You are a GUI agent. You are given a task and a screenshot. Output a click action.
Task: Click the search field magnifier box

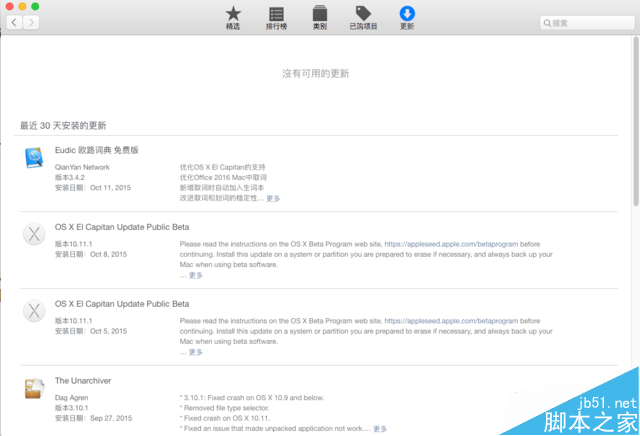pos(587,23)
